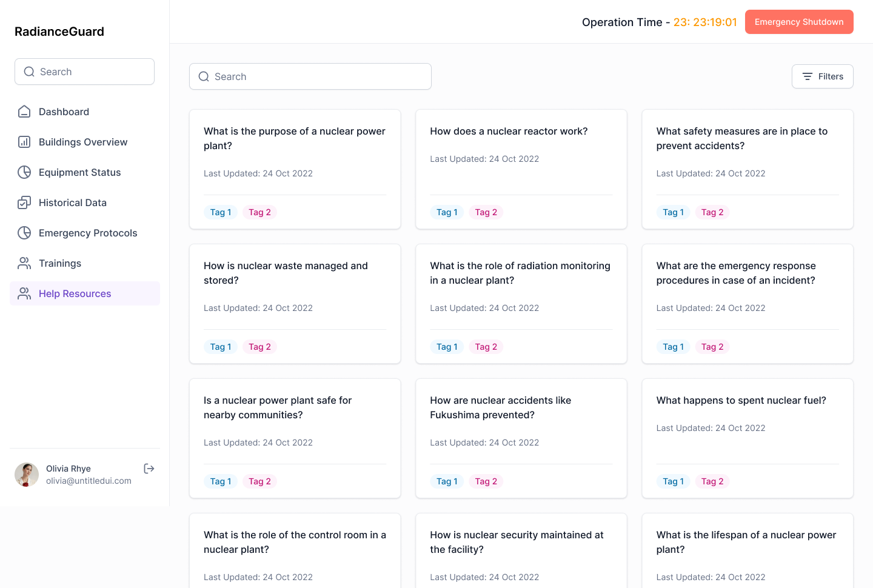Click the Emergency Protocols sidebar icon
Image resolution: width=873 pixels, height=588 pixels.
24,233
